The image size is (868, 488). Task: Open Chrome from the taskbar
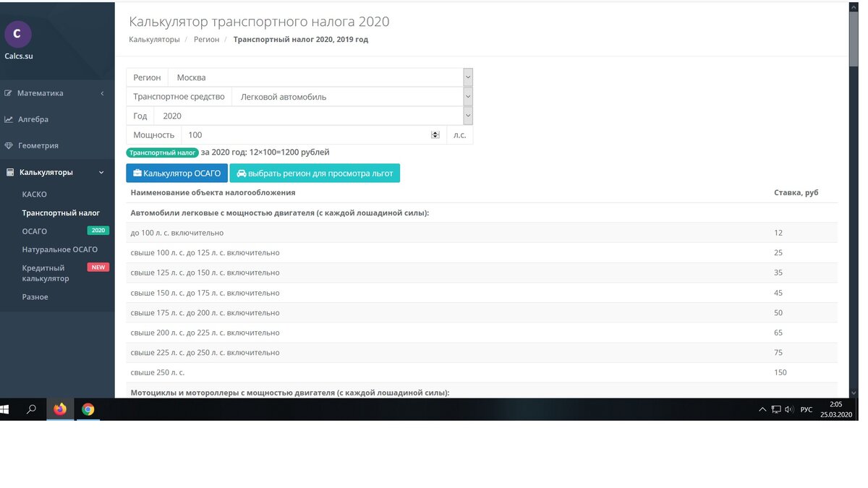click(88, 409)
